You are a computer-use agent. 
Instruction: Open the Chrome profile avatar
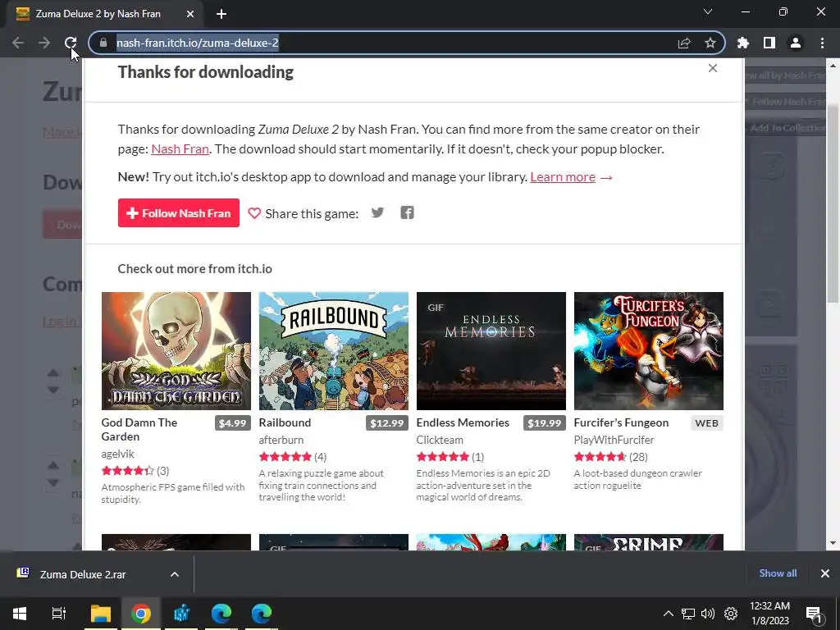point(796,43)
